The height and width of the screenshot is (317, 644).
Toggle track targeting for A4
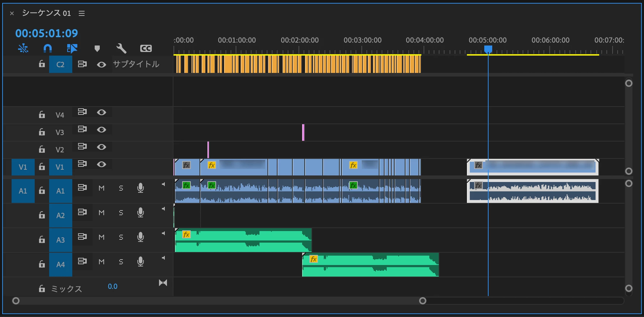coord(61,265)
